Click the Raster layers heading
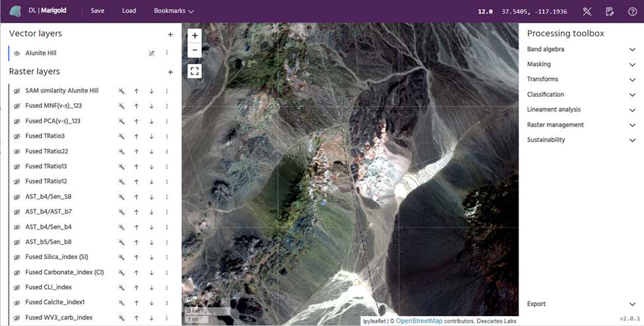 click(34, 71)
